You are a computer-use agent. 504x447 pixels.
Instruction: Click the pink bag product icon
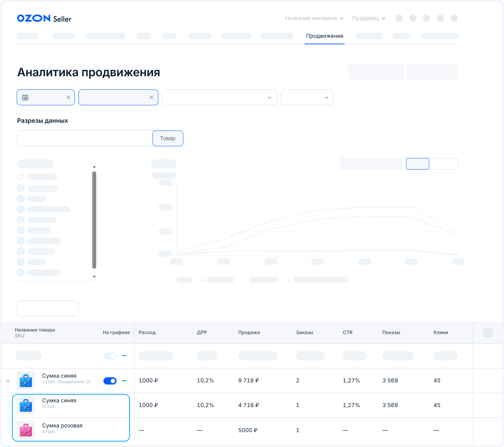pos(26,430)
